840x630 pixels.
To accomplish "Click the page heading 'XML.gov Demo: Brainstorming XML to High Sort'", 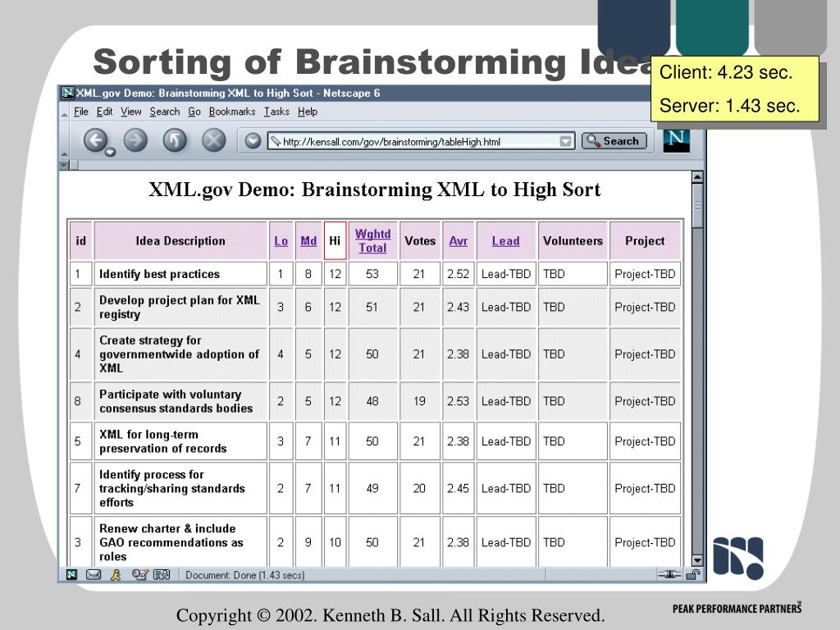I will (x=374, y=189).
